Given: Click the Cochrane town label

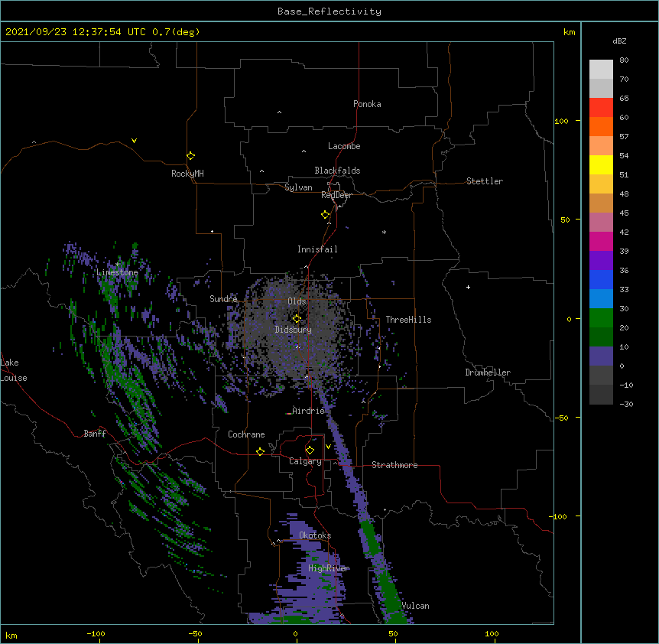Looking at the screenshot, I should [x=246, y=434].
